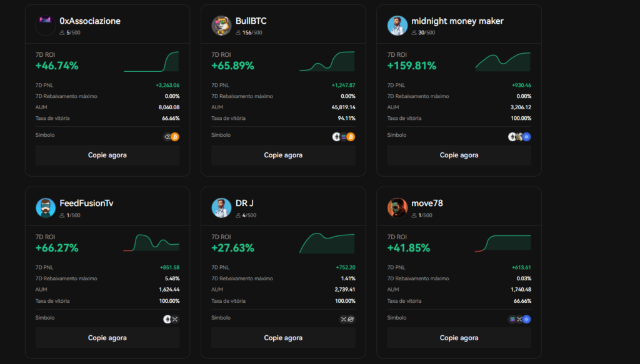The height and width of the screenshot is (364, 640).
Task: Open the midnight money maker name link
Action: 457,21
